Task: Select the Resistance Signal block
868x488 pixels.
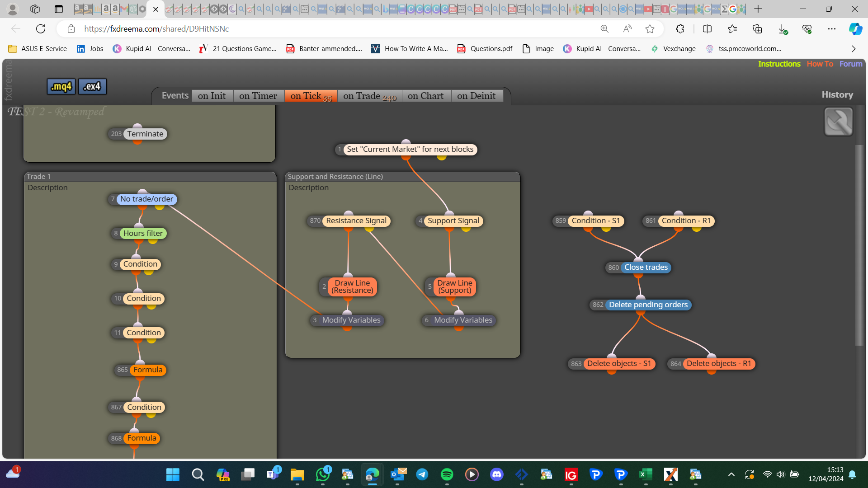Action: pos(349,221)
